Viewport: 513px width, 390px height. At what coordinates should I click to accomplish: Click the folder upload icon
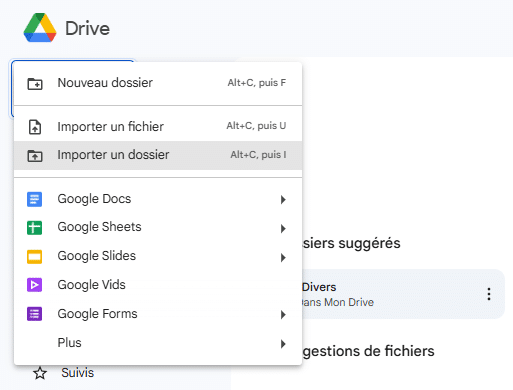tap(35, 156)
